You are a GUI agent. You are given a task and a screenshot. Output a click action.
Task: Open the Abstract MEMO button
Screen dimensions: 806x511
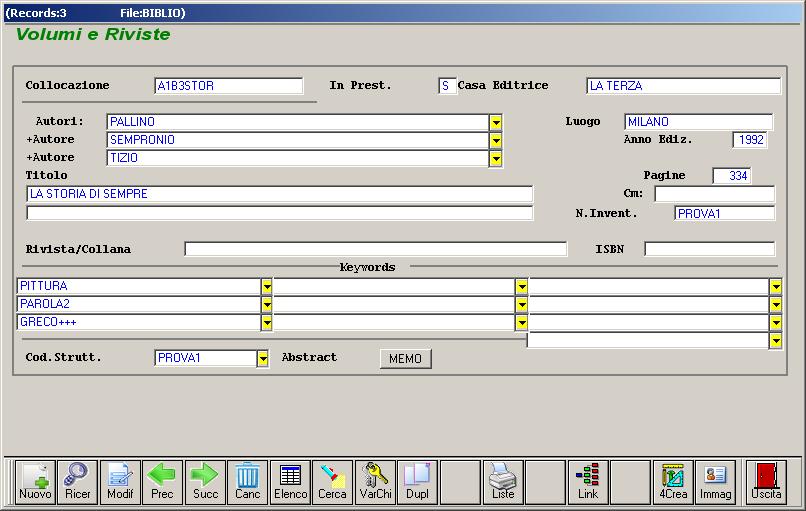tap(406, 358)
